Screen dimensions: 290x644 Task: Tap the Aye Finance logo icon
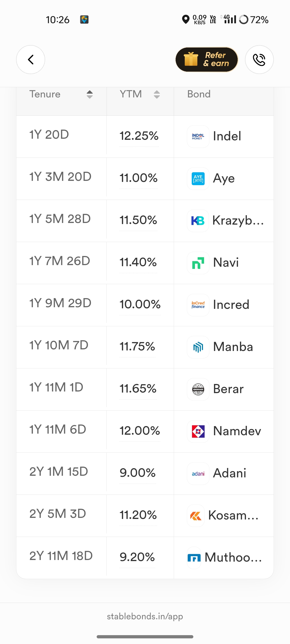tap(198, 179)
